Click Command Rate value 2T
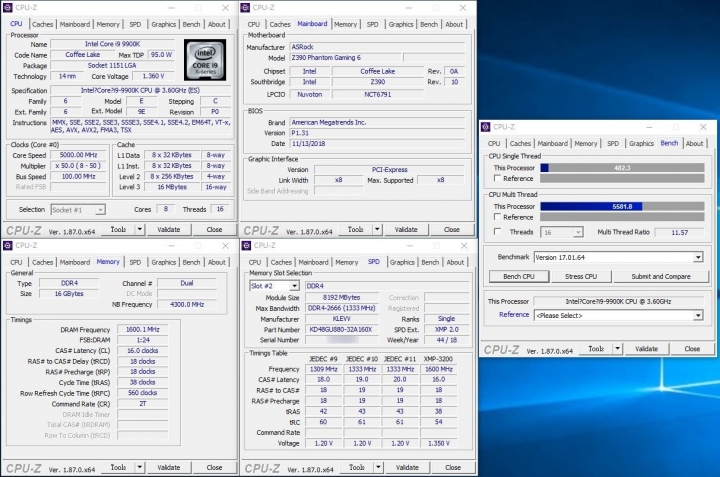 (142, 404)
